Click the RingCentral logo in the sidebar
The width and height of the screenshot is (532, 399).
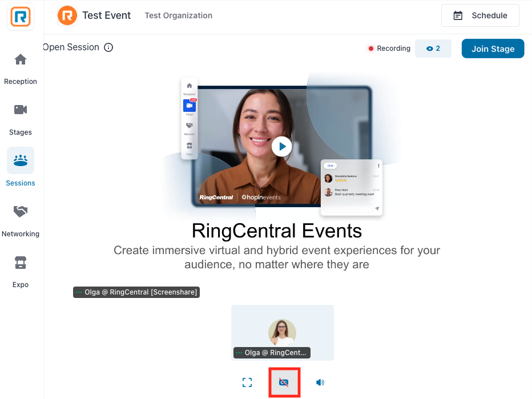click(21, 17)
